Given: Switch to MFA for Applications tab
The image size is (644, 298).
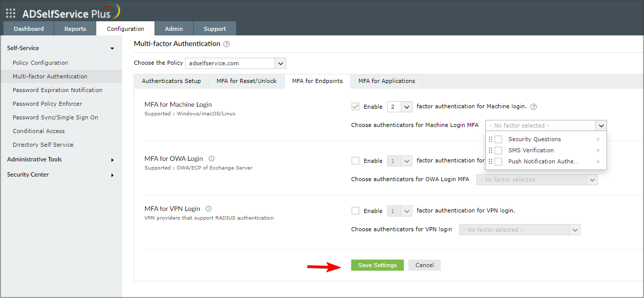Looking at the screenshot, I should coord(387,81).
